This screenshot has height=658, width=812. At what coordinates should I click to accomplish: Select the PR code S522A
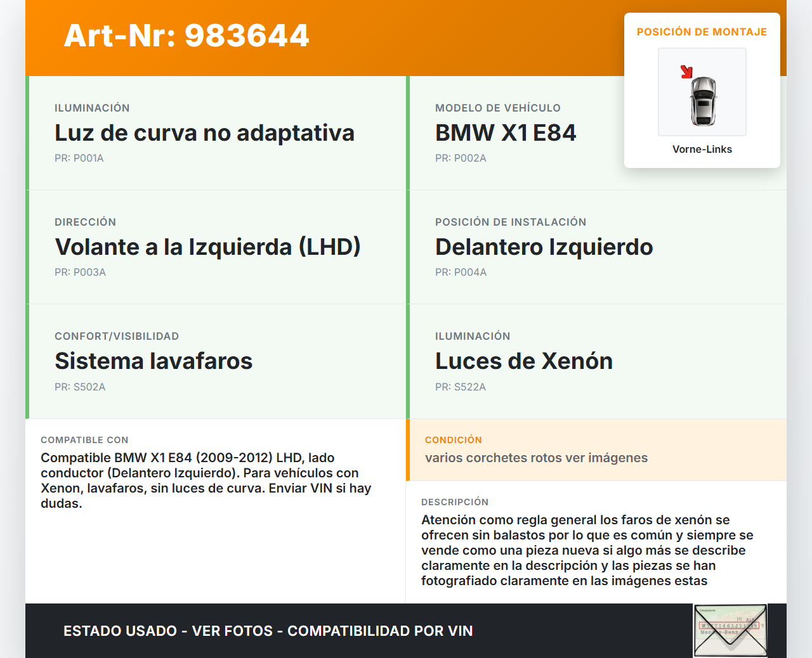pyautogui.click(x=459, y=386)
